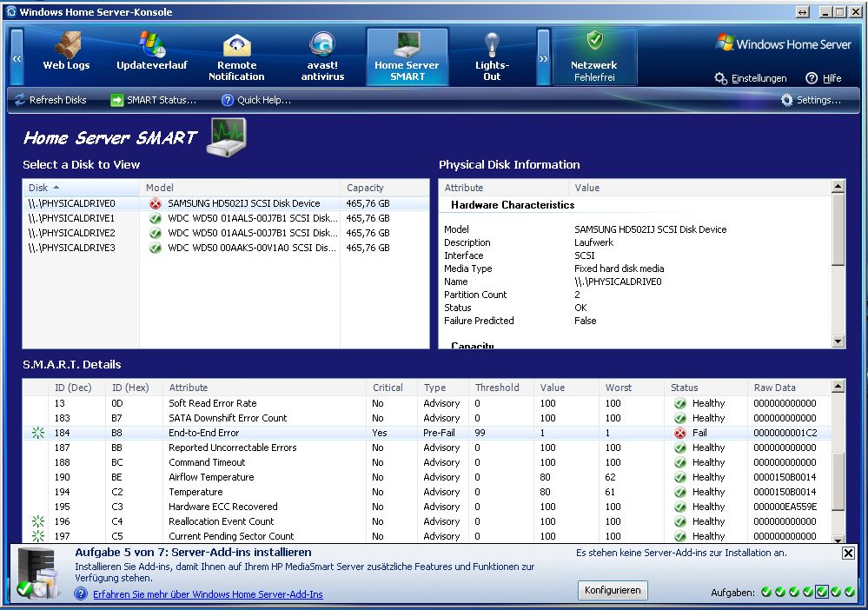This screenshot has height=610, width=868.
Task: Click star marker on attribute 196 row
Action: pos(38,521)
